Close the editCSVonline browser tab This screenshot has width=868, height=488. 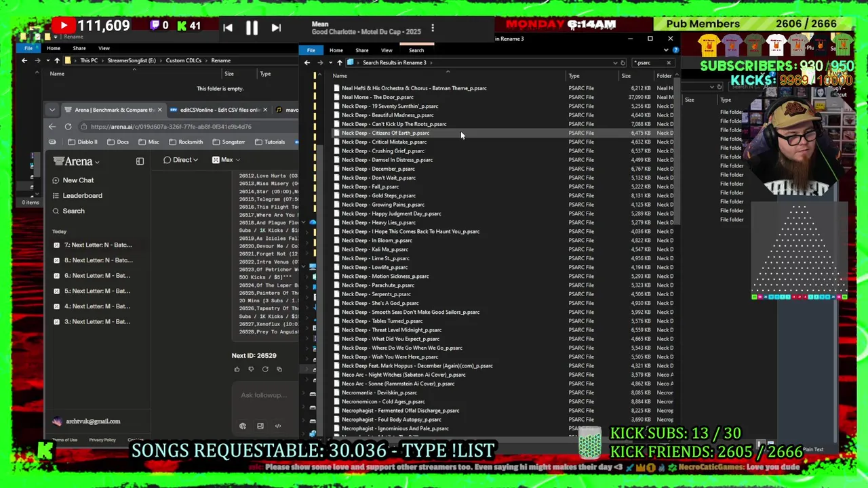pos(265,110)
